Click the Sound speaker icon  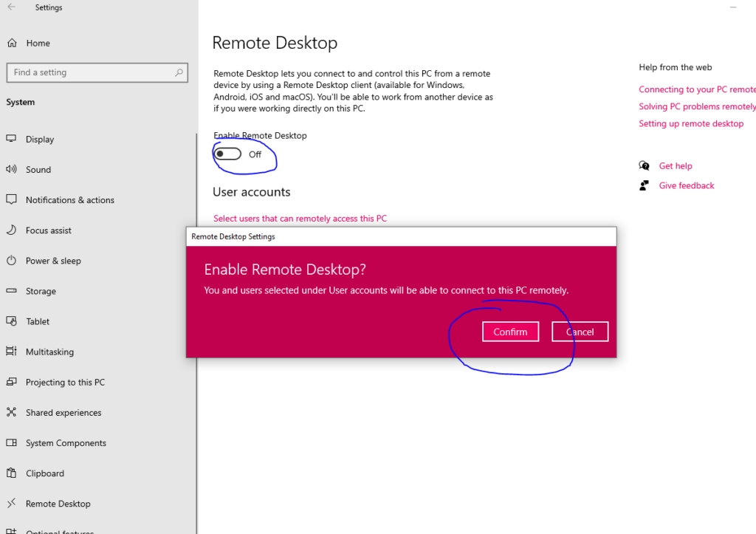click(x=13, y=169)
